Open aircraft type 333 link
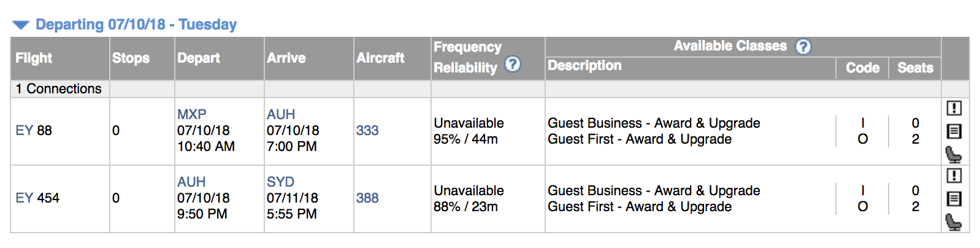The width and height of the screenshot is (980, 248). 367,130
